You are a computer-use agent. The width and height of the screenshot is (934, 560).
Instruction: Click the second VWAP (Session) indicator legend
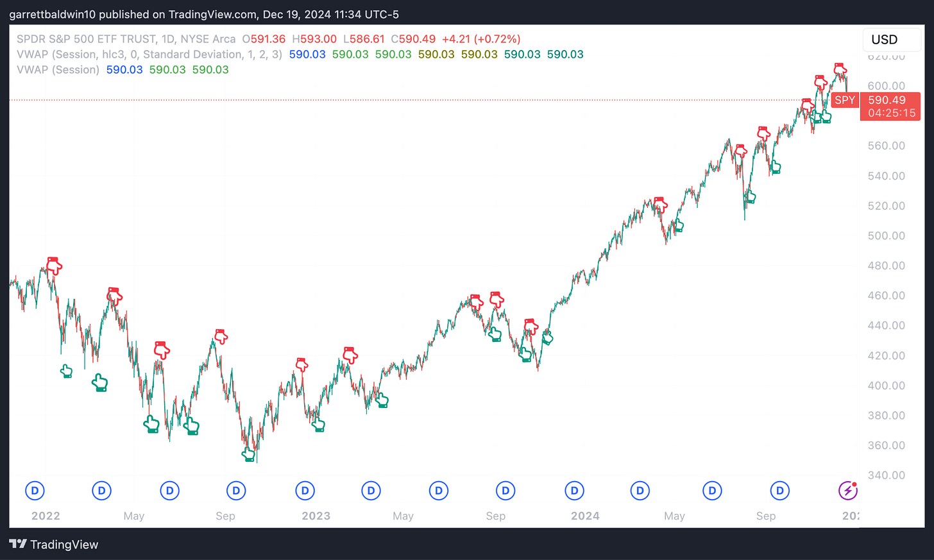58,70
